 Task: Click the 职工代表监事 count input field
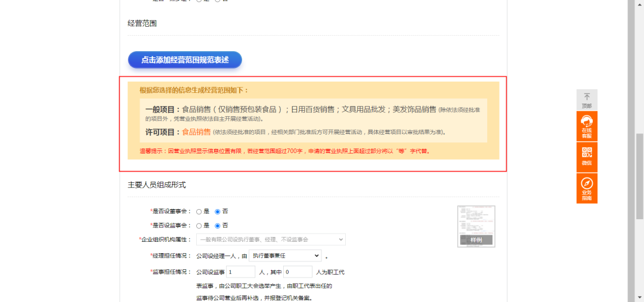click(298, 272)
